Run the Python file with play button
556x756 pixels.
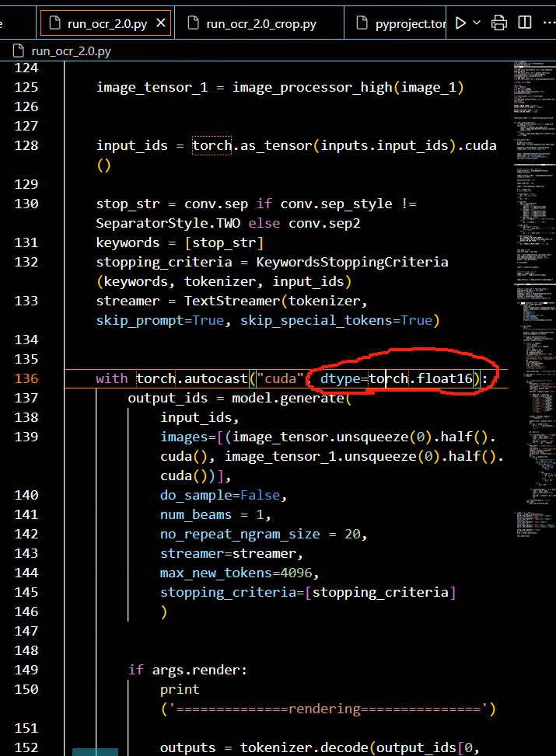pos(460,23)
